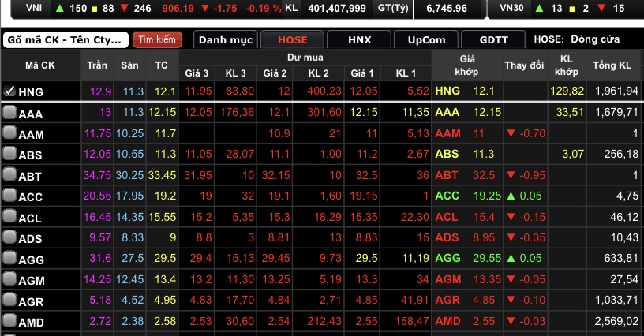This screenshot has width=644, height=336.
Task: Tick the AAM stock checkbox
Action: point(9,133)
